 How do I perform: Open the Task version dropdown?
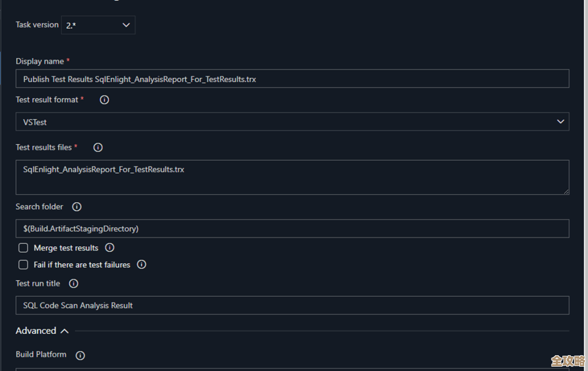coord(98,25)
